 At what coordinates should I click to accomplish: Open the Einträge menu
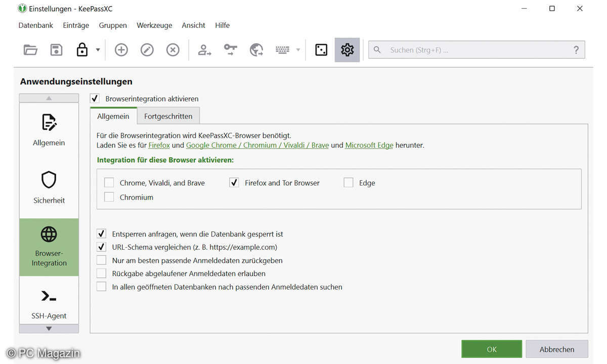click(76, 25)
